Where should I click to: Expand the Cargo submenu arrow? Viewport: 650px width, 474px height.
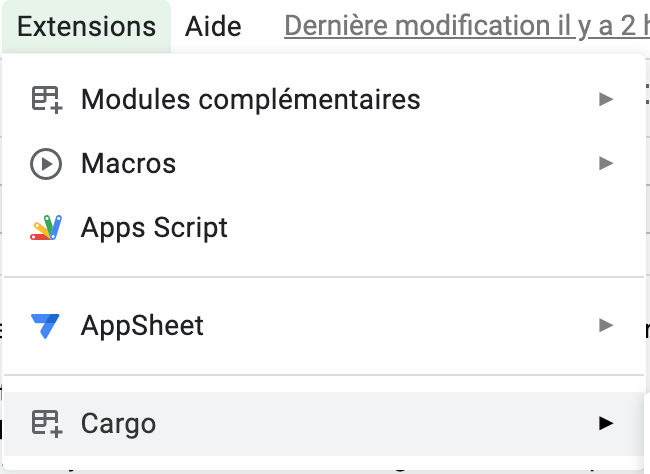pyautogui.click(x=604, y=423)
